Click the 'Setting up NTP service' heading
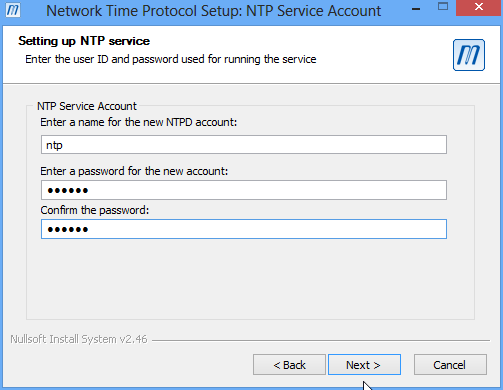The height and width of the screenshot is (390, 503). coord(84,41)
